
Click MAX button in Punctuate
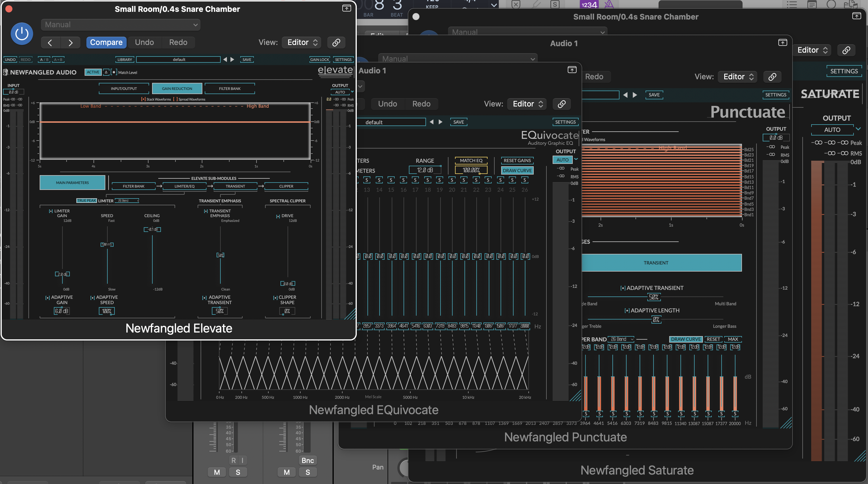(x=733, y=339)
